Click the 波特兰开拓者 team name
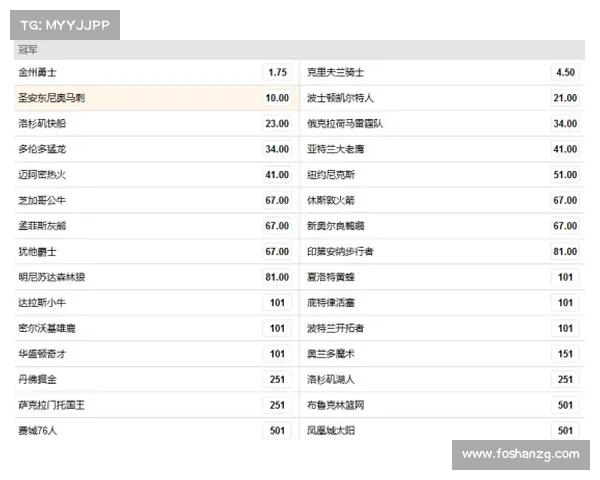 (335, 328)
